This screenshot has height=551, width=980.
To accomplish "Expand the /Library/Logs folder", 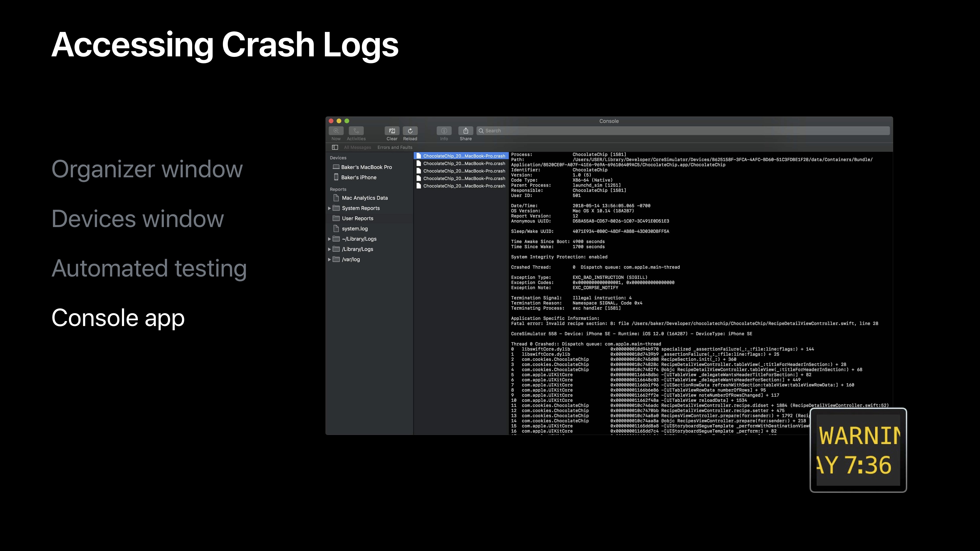I will click(x=329, y=249).
